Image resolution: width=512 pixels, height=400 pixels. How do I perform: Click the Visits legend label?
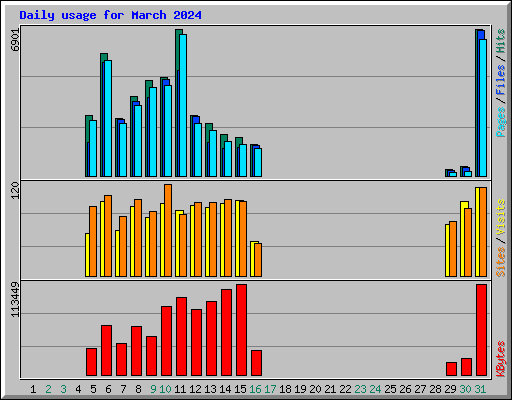coord(500,217)
